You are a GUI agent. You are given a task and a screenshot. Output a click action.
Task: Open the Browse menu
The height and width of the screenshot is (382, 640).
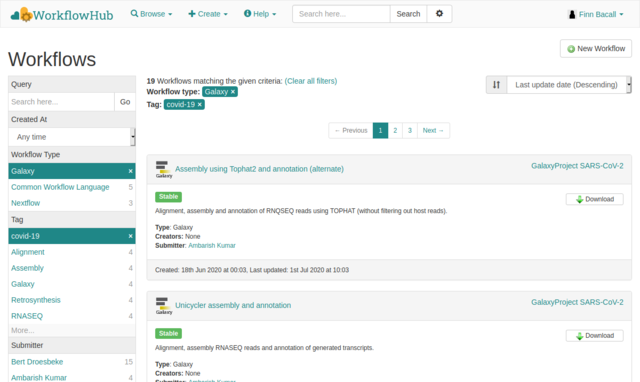tap(151, 14)
